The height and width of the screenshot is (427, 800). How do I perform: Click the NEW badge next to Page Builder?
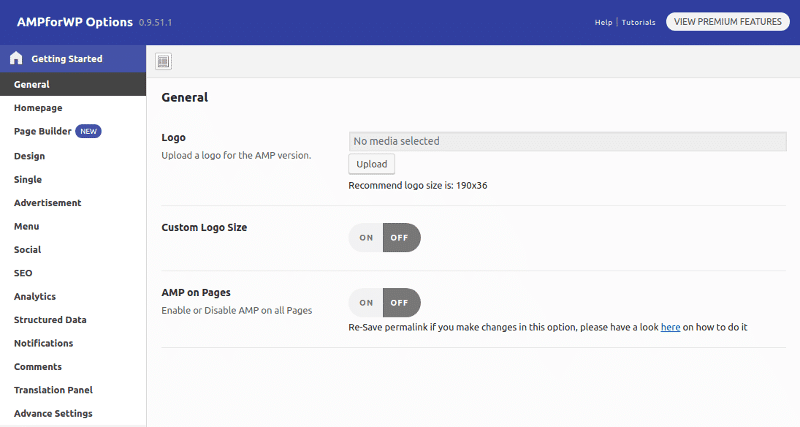(x=88, y=131)
